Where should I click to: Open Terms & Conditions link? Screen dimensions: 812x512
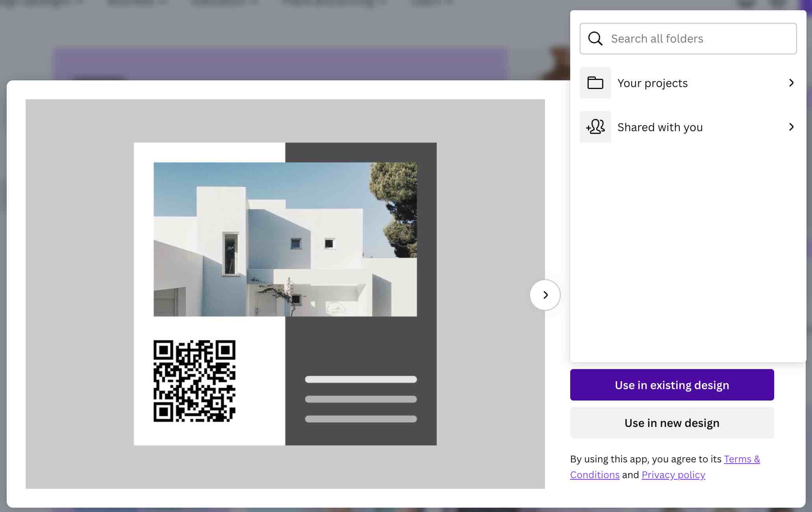click(665, 466)
